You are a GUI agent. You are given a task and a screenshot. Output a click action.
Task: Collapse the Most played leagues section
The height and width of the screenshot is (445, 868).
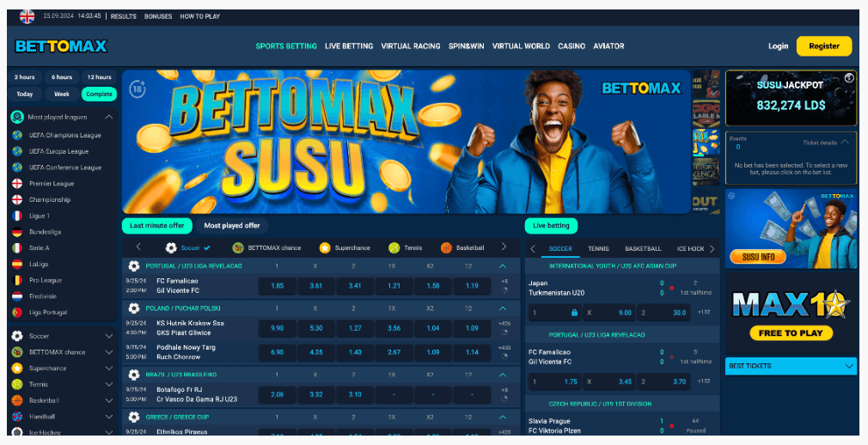click(109, 118)
